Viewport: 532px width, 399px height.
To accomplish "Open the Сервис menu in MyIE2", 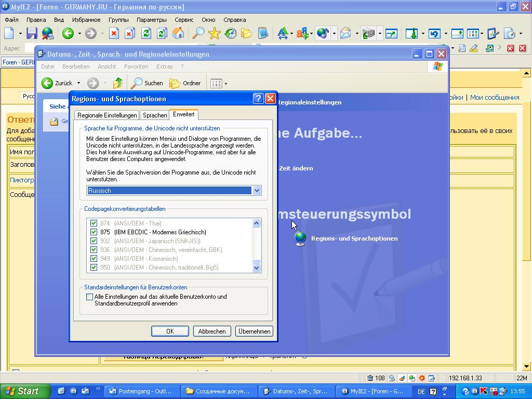I will coord(184,20).
